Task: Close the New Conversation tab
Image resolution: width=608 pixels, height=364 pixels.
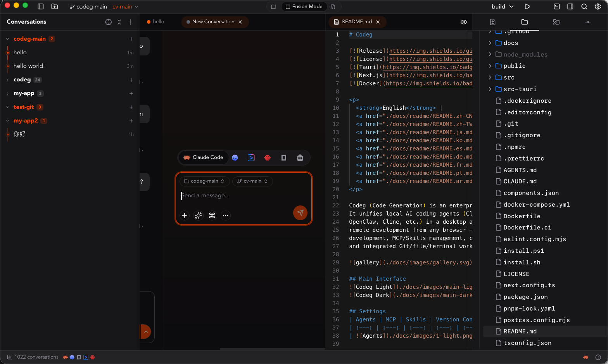Action: [x=240, y=22]
